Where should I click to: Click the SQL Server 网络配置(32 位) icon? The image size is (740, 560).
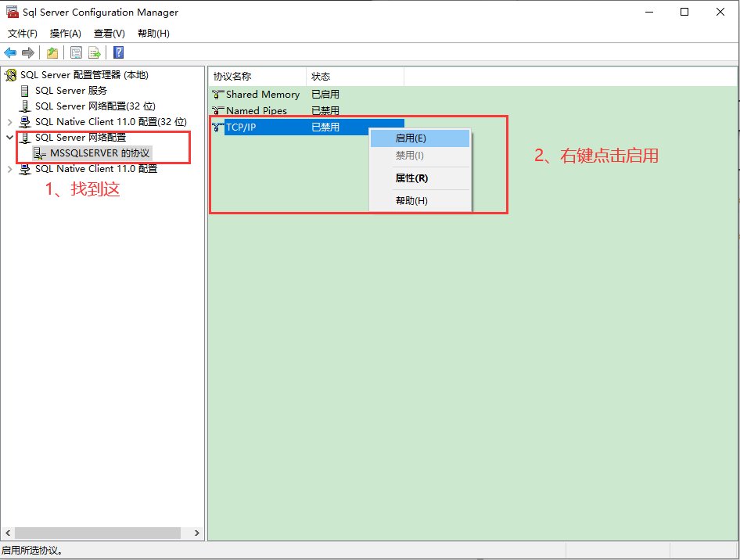(24, 106)
